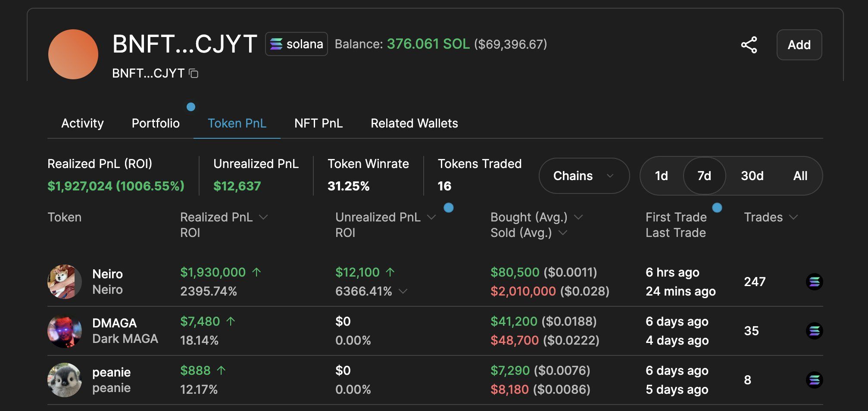The image size is (868, 411).
Task: Select the 30d time range
Action: (752, 176)
